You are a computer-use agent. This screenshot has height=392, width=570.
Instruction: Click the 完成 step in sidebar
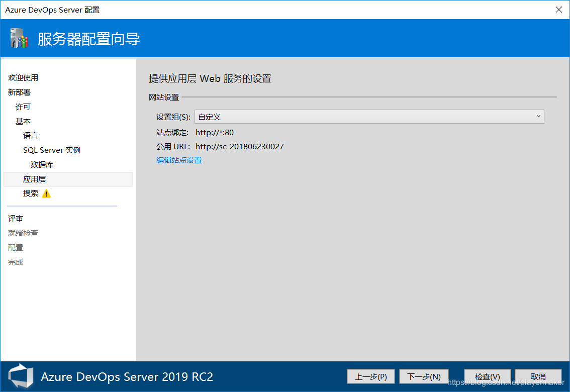(x=15, y=262)
